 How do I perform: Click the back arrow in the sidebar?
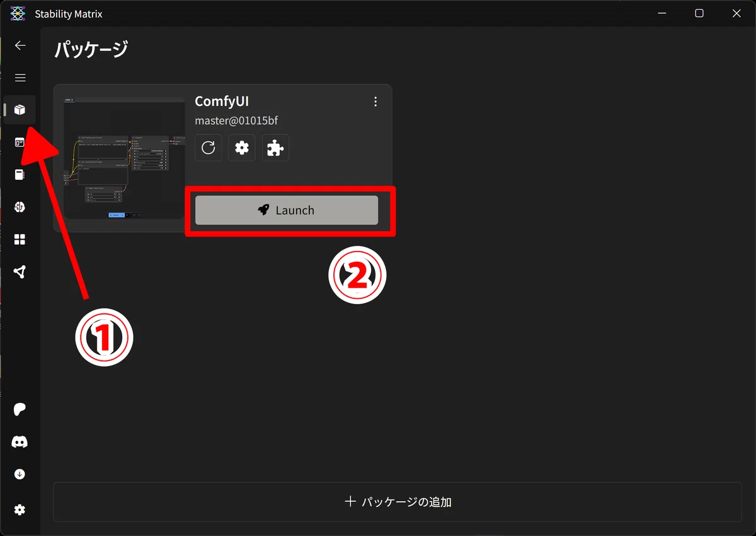pos(20,45)
